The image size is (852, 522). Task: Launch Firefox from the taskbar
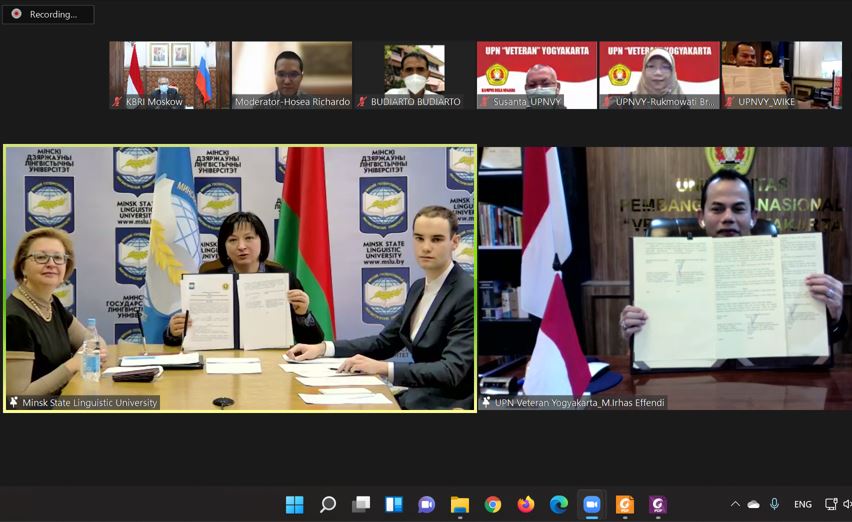click(526, 504)
